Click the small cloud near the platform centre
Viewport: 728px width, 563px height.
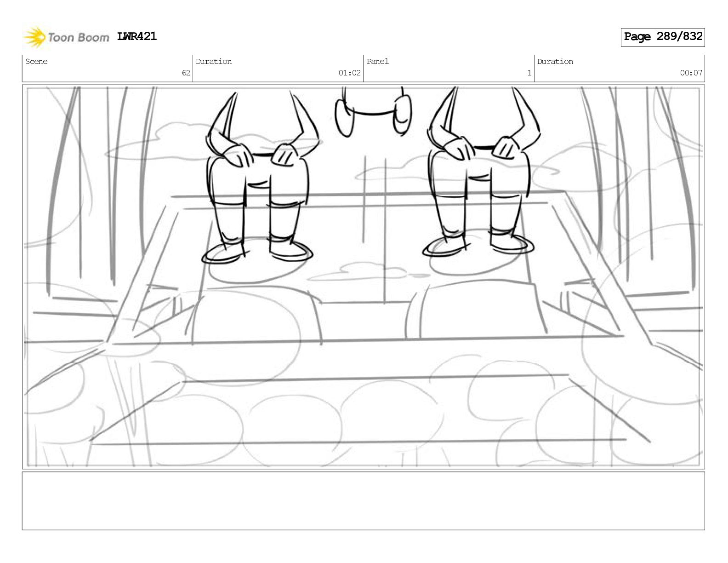point(368,272)
